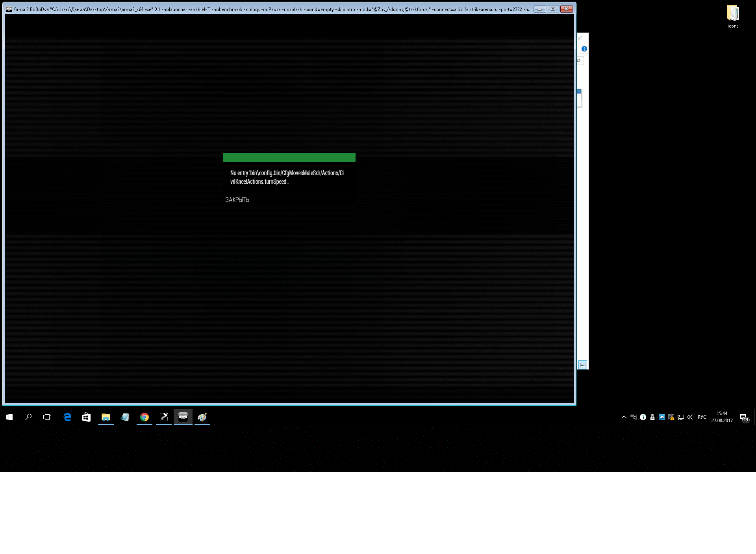Click the ЗАКРЫТЬ button in error dialog
The height and width of the screenshot is (554, 756).
(x=237, y=200)
